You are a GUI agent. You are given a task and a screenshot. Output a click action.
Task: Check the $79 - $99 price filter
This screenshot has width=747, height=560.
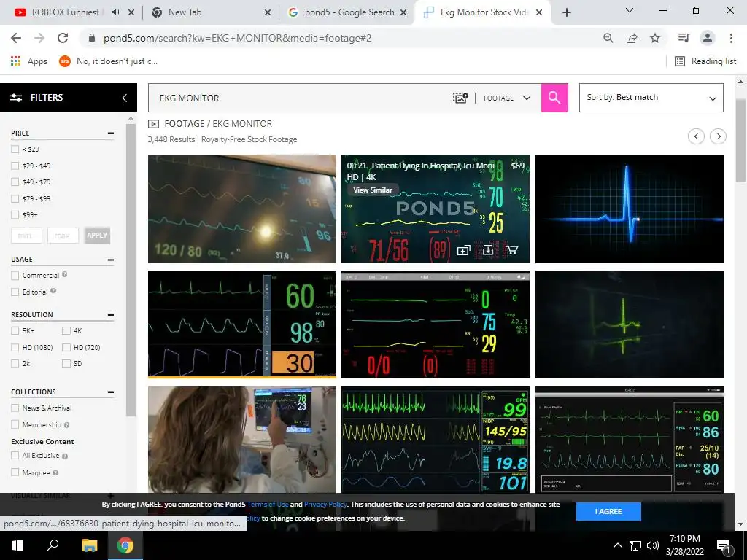[x=15, y=198]
